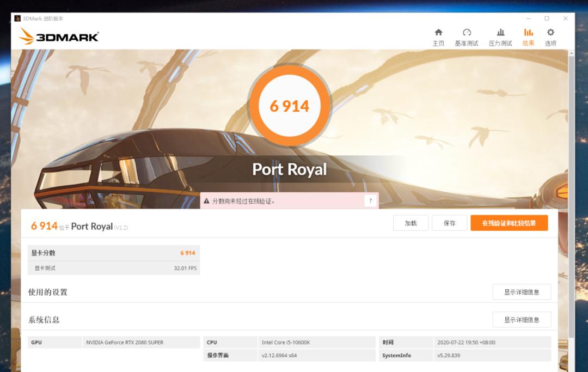
Task: Show details for 使用的设置 section
Action: pos(522,292)
